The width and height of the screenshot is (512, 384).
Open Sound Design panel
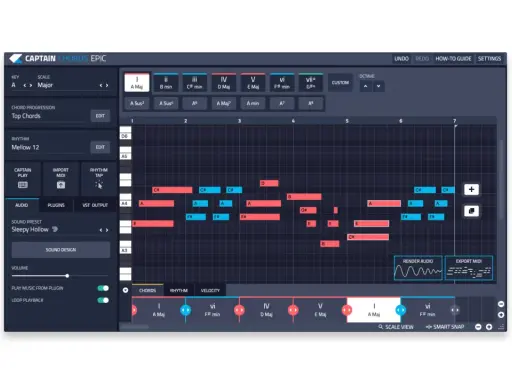pos(61,250)
